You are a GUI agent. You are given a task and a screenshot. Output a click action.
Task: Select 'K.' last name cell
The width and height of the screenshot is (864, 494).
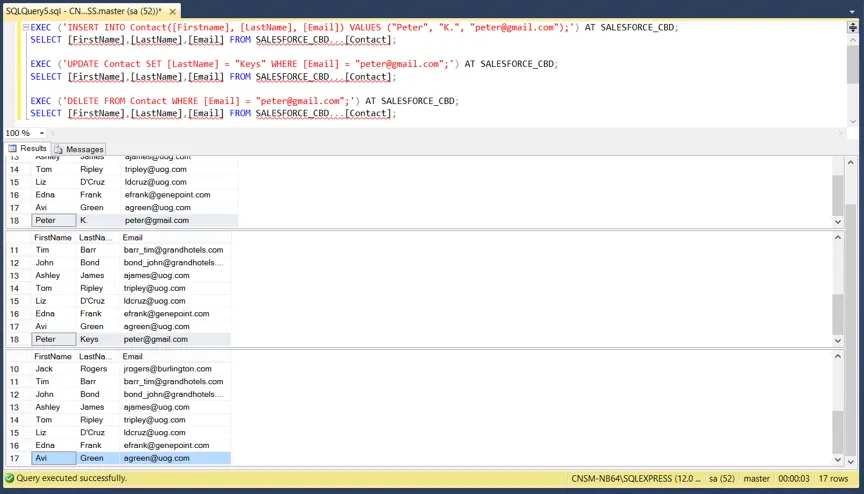point(98,220)
